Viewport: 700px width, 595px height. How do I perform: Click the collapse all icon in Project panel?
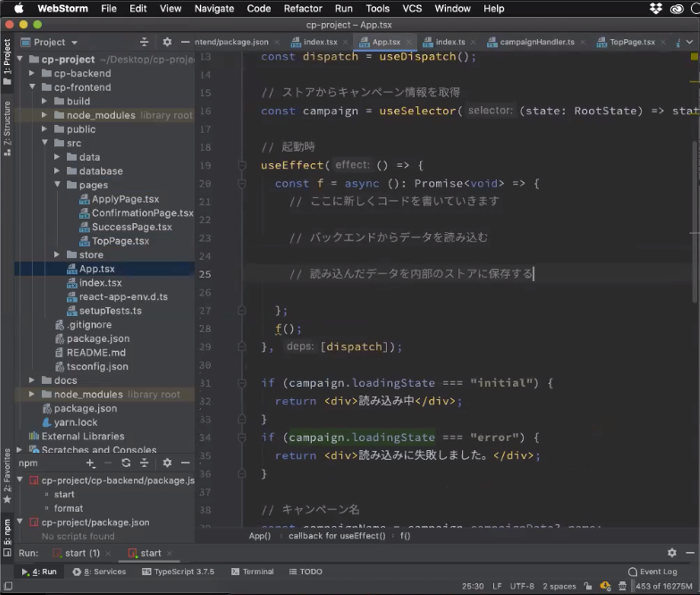coord(144,42)
